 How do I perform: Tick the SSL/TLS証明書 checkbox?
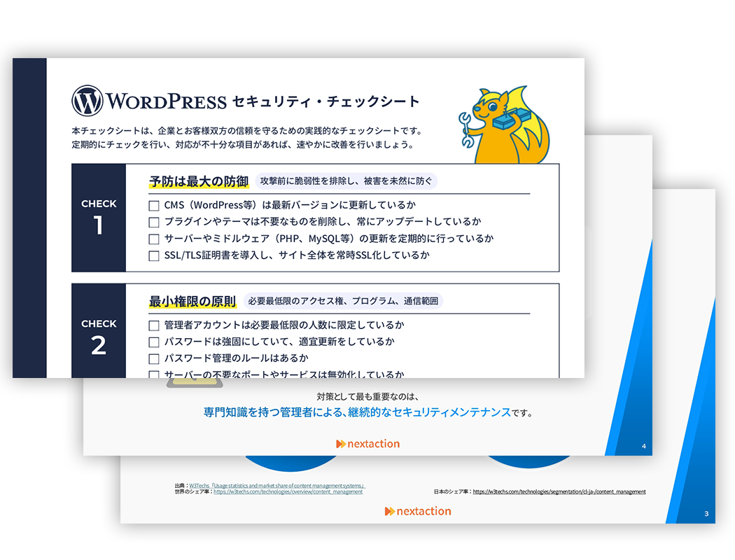click(x=154, y=256)
